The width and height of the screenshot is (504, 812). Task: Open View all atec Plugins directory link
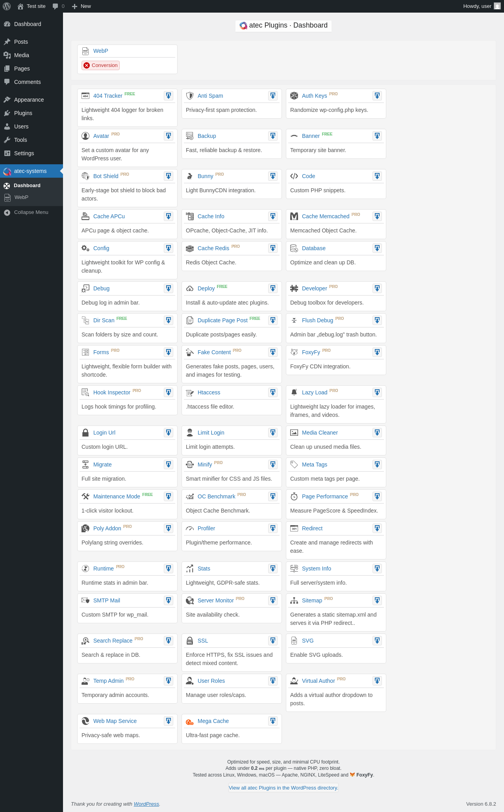click(x=283, y=788)
